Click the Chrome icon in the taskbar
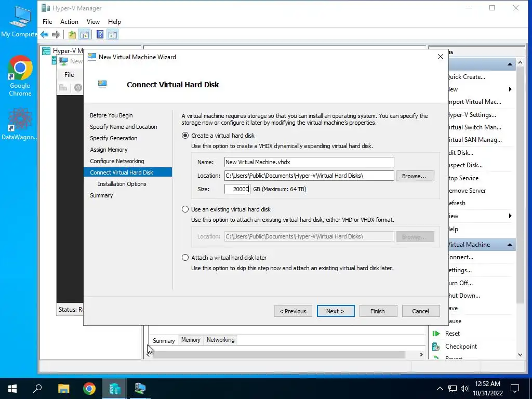 point(89,389)
